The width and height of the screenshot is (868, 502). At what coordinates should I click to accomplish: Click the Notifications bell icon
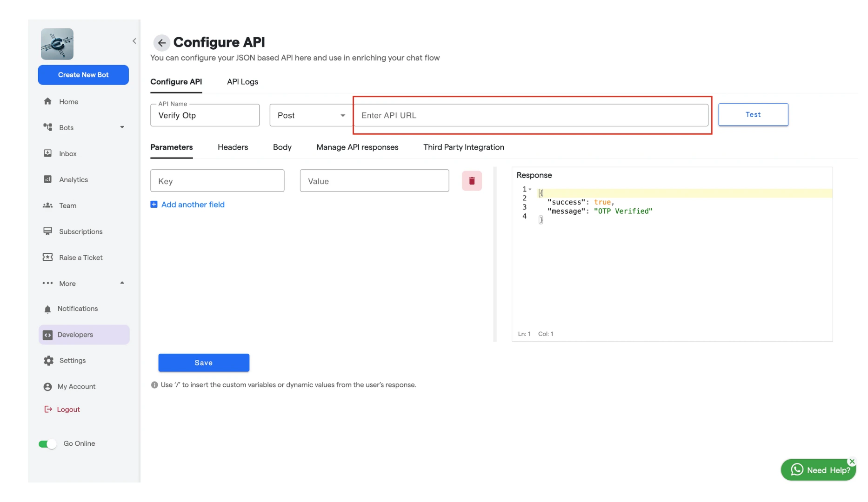pos(47,309)
